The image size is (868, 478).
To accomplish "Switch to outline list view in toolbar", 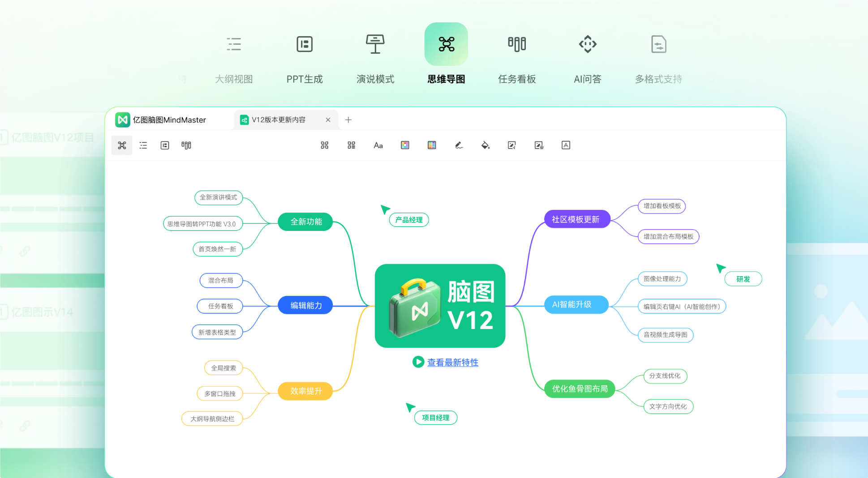I will click(x=143, y=145).
